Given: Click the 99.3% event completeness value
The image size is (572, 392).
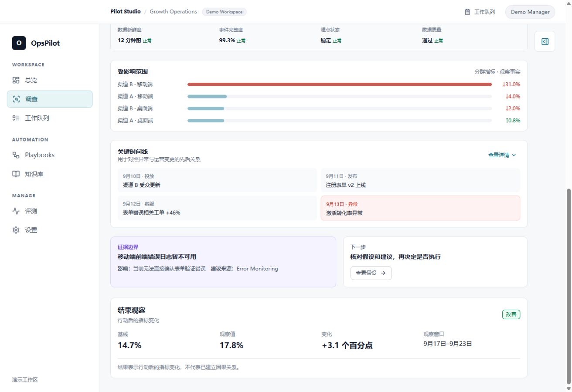Looking at the screenshot, I should pos(227,41).
